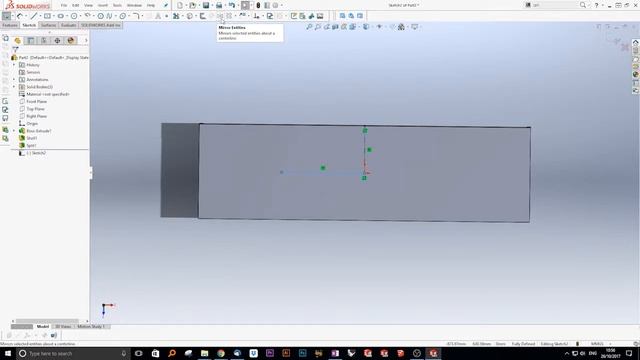The height and width of the screenshot is (360, 640).
Task: Click the Open document icon
Action: pos(192,5)
